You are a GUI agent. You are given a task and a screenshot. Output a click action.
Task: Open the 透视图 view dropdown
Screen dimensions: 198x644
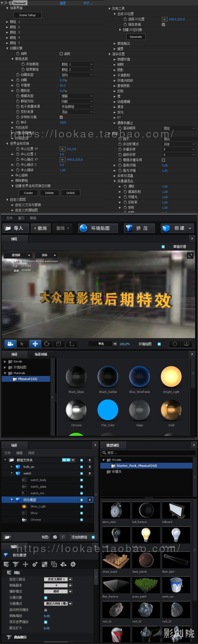click(x=18, y=255)
